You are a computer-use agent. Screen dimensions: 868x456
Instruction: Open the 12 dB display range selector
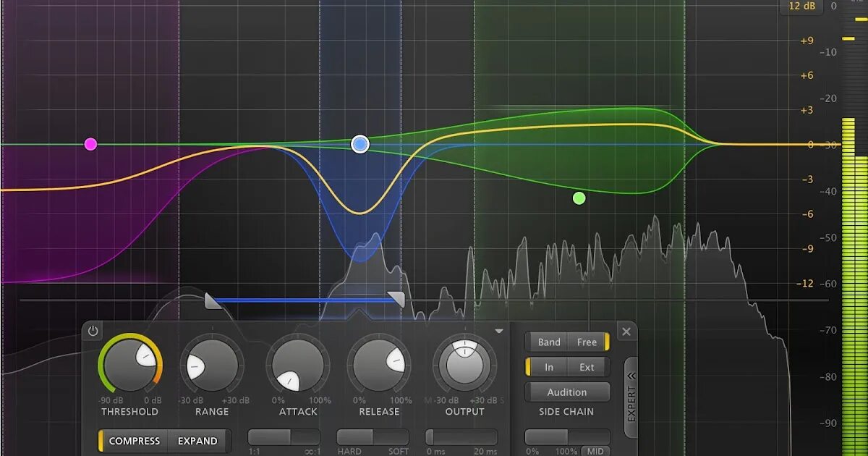point(802,6)
